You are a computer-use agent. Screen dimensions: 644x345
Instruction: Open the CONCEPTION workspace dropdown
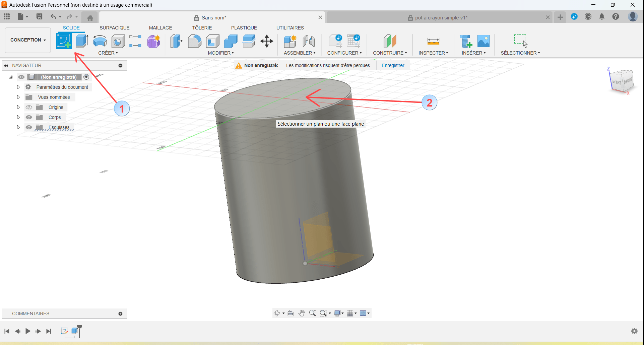(x=28, y=40)
